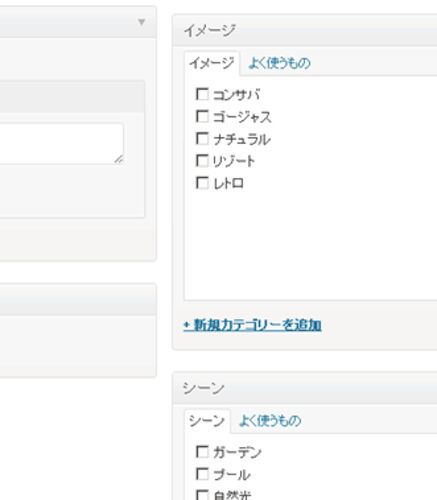Click the シーン panel header
437x500 pixels.
[x=305, y=388]
